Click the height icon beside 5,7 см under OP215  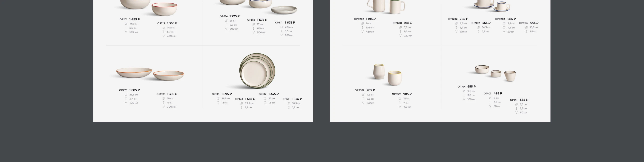pos(164,32)
